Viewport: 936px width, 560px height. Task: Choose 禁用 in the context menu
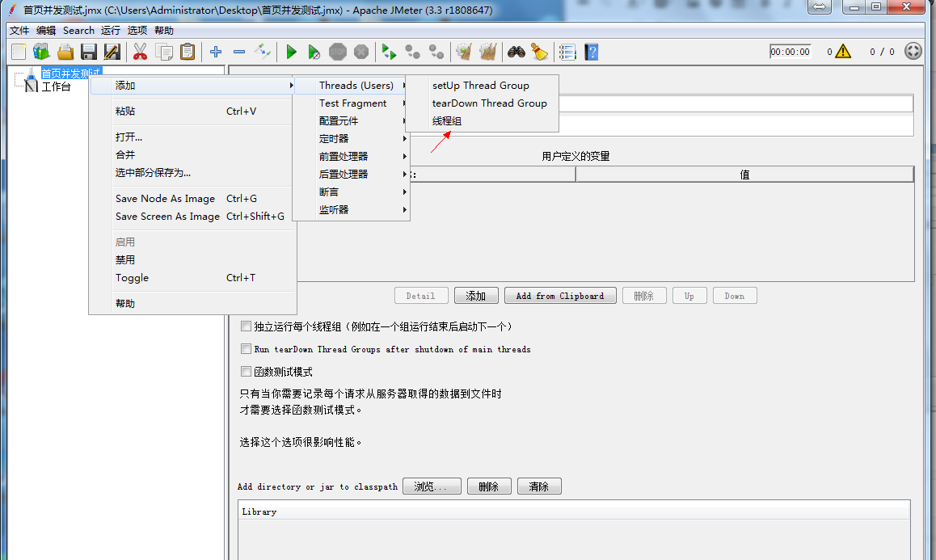[193, 259]
